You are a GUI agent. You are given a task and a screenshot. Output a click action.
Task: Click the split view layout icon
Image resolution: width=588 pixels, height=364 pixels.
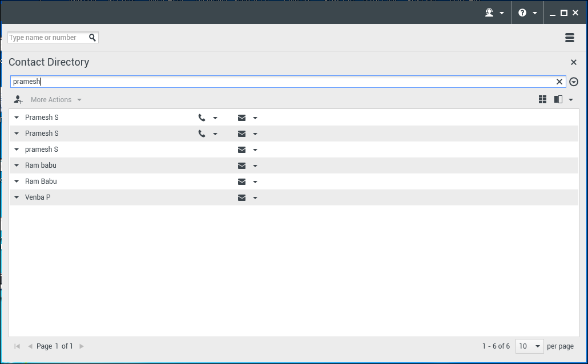[558, 99]
